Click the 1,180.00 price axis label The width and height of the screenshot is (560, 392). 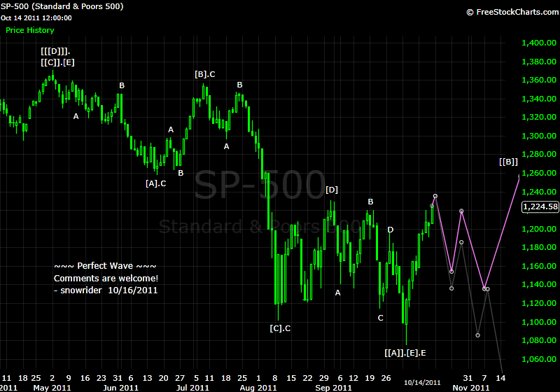pos(539,247)
